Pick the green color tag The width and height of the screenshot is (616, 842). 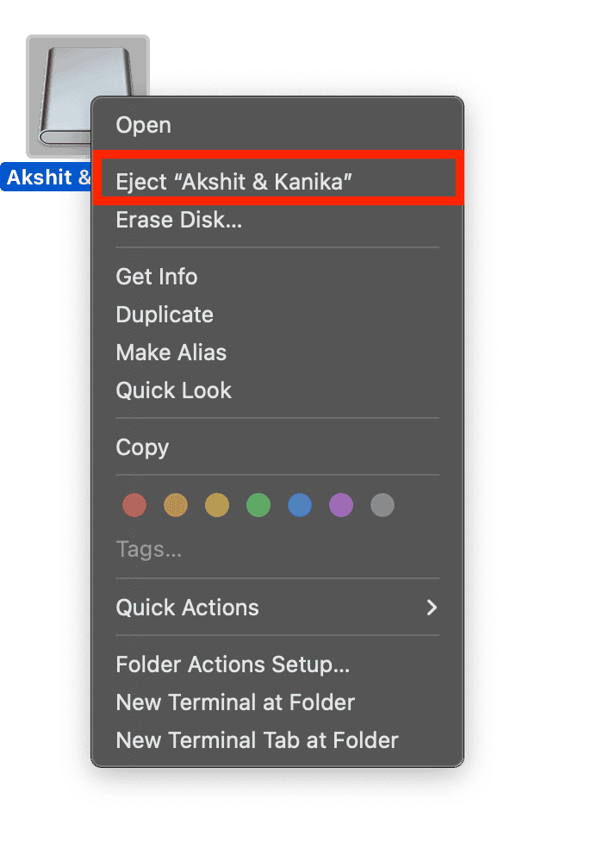coord(258,505)
